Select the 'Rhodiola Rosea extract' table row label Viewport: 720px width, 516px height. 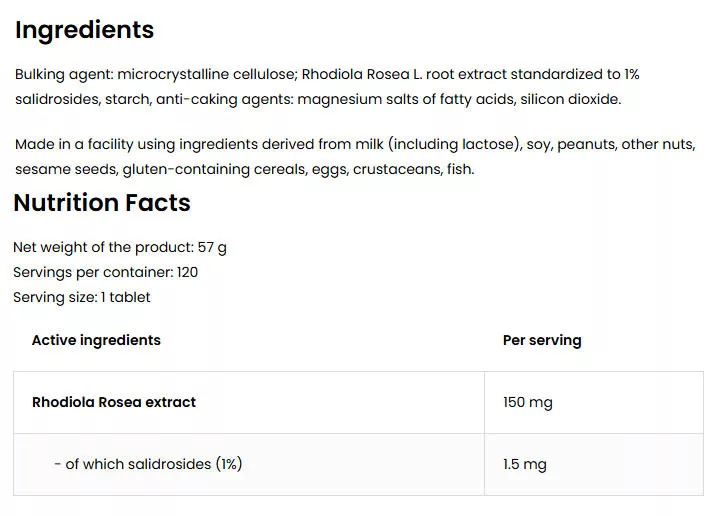pyautogui.click(x=114, y=402)
